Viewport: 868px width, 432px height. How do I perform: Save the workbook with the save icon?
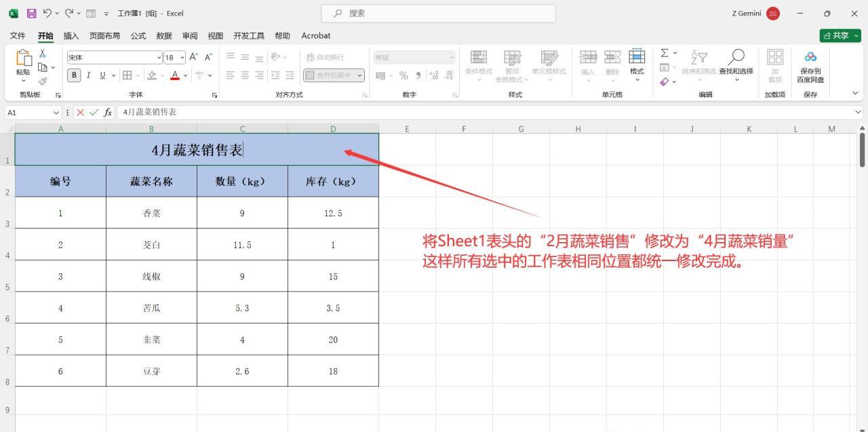[31, 13]
